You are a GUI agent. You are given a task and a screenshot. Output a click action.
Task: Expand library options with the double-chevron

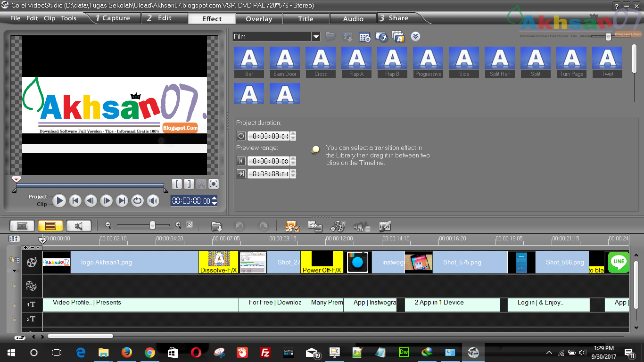pyautogui.click(x=415, y=36)
